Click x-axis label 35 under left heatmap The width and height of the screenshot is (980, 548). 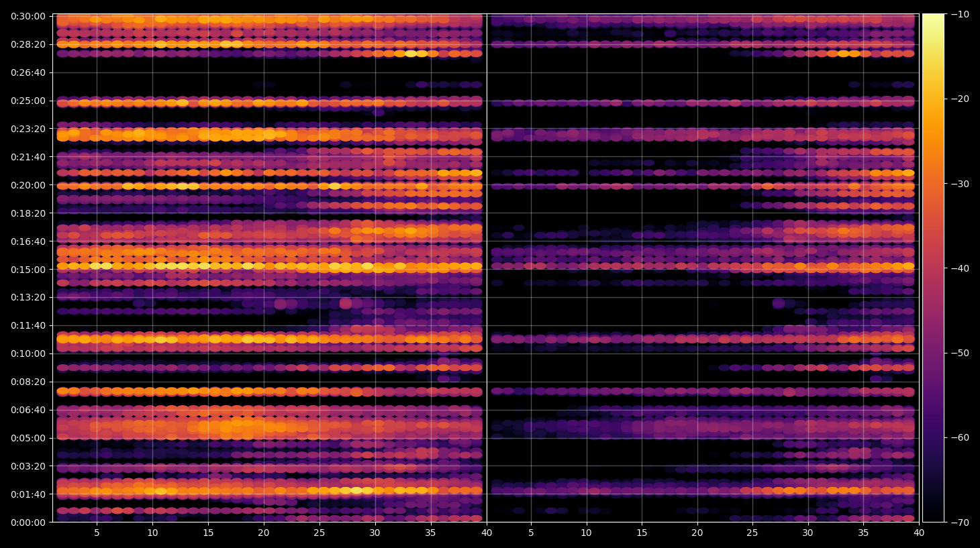[x=430, y=533]
